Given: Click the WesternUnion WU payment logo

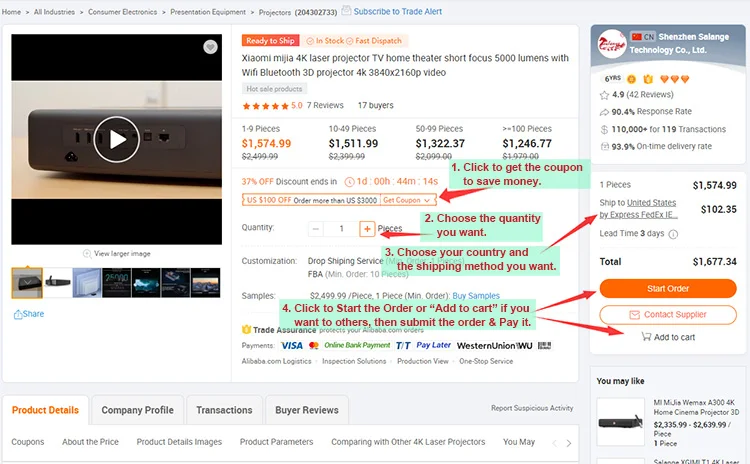Looking at the screenshot, I should click(x=495, y=345).
